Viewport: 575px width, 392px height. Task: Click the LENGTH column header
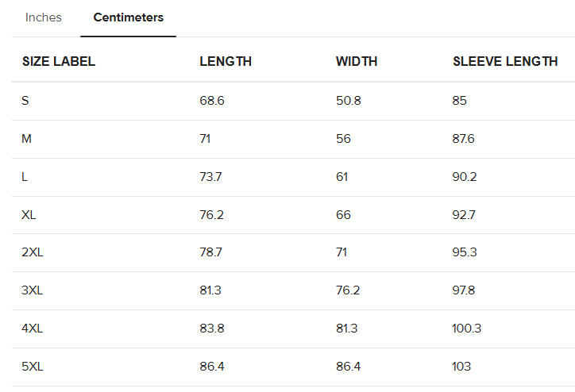point(226,61)
